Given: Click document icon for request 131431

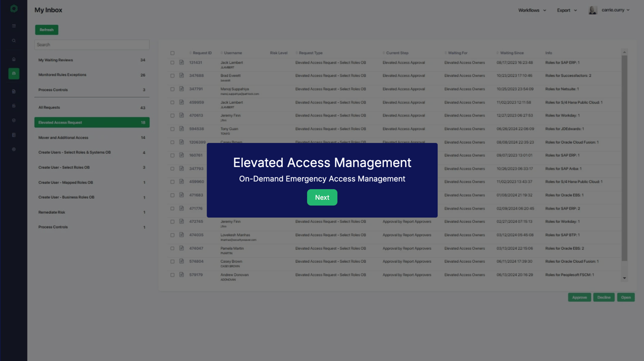Looking at the screenshot, I should click(x=181, y=62).
